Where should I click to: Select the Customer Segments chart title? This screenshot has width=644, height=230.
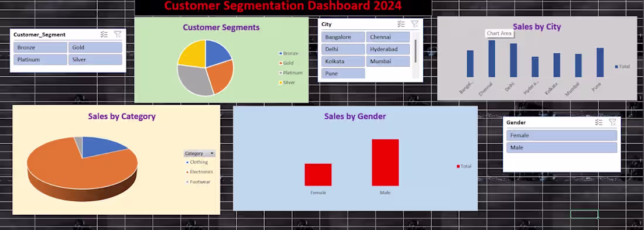pyautogui.click(x=221, y=28)
